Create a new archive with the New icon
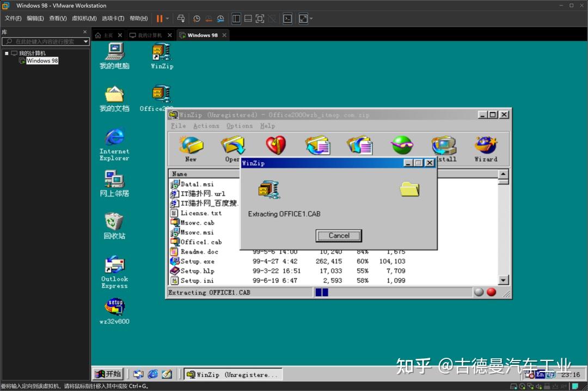Viewport: 588px width, 391px height. pos(191,144)
